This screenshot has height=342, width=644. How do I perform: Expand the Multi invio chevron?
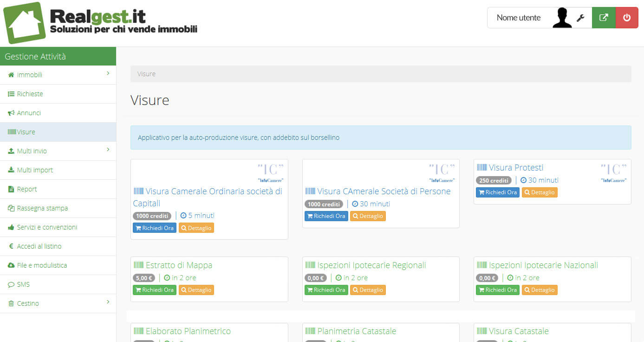(108, 150)
